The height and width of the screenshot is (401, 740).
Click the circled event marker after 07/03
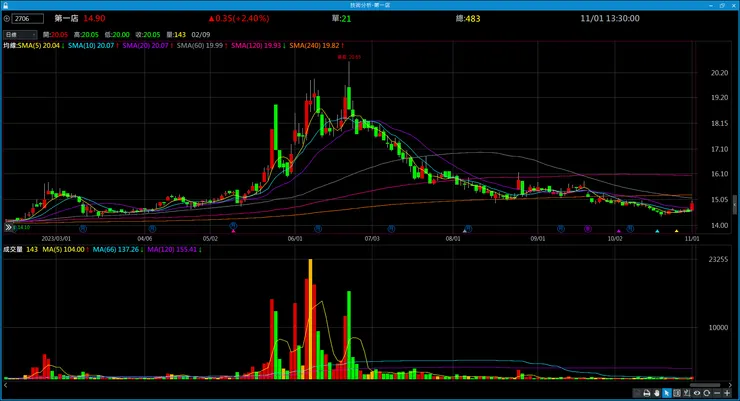(391, 228)
